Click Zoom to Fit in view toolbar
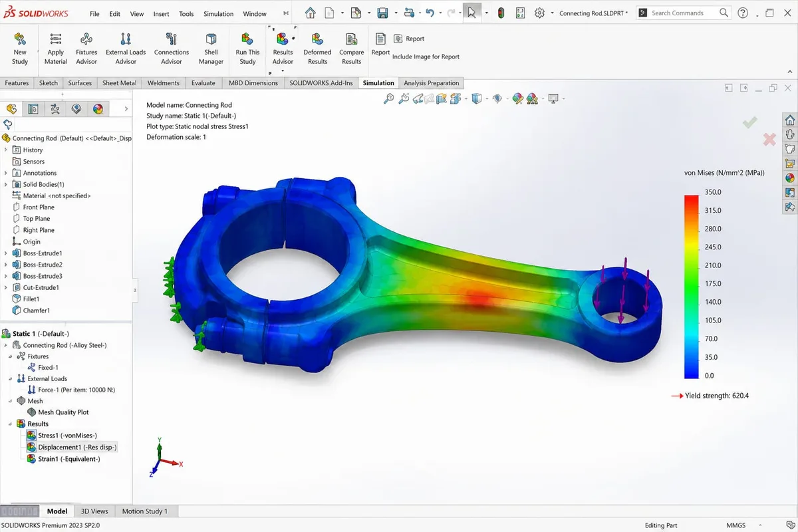This screenshot has height=532, width=798. coord(388,98)
